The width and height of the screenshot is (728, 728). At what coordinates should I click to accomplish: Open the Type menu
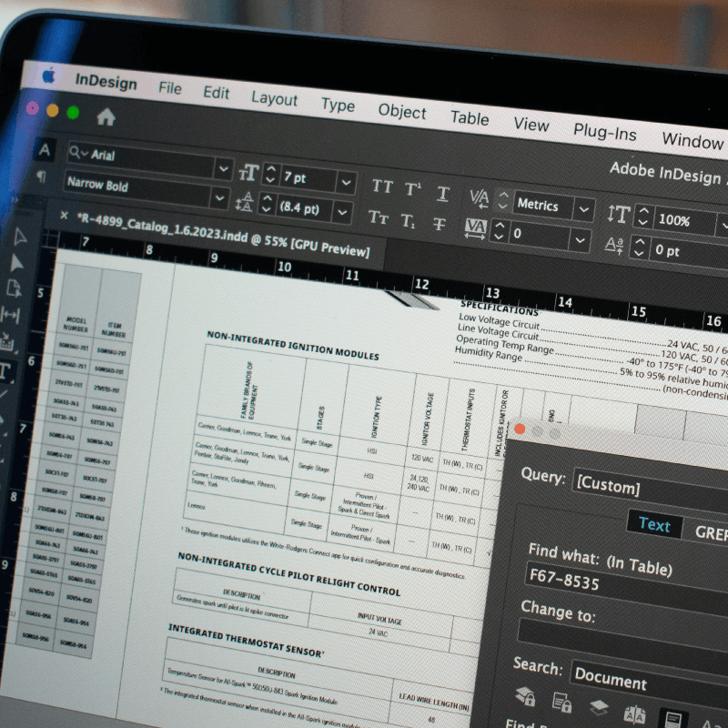pyautogui.click(x=338, y=106)
